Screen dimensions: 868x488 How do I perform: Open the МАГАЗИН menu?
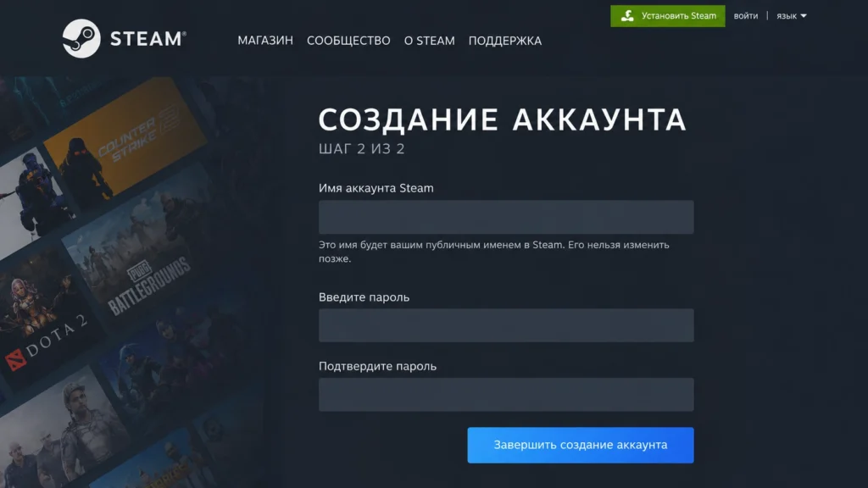(265, 41)
